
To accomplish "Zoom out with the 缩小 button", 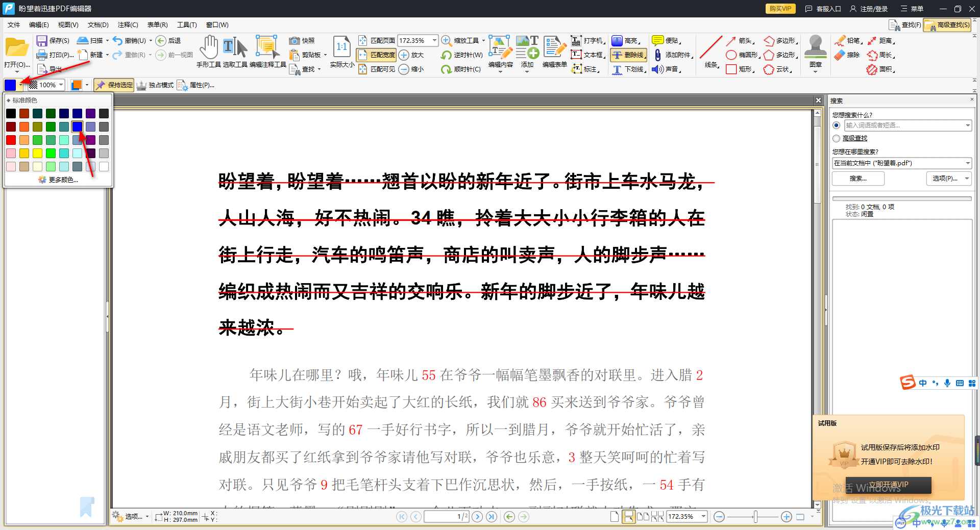I will click(411, 69).
